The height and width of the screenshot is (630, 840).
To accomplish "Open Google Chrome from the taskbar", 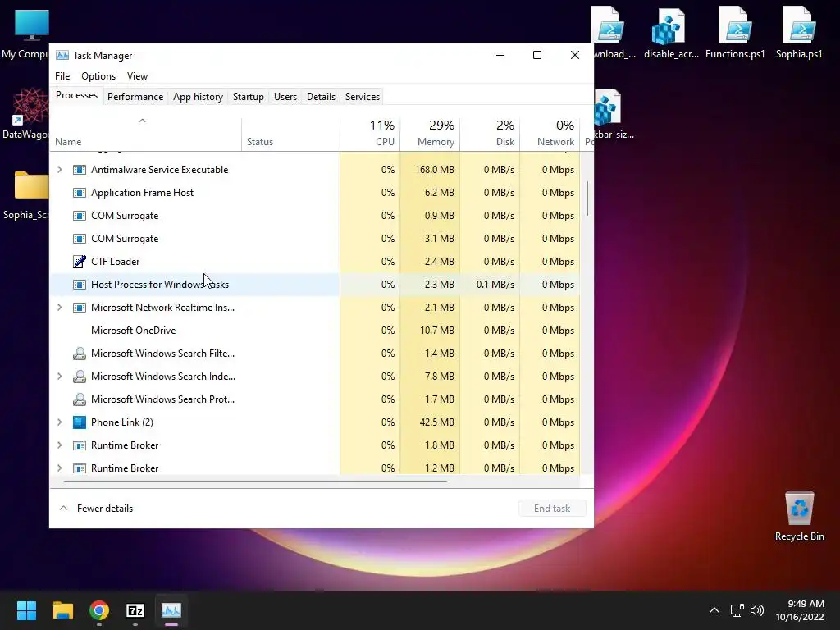I will (99, 610).
